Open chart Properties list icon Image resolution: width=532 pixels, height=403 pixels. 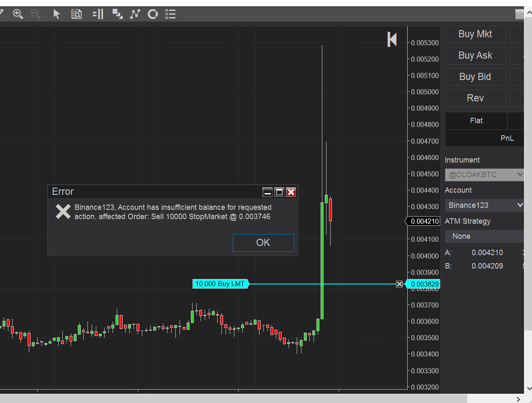(170, 14)
